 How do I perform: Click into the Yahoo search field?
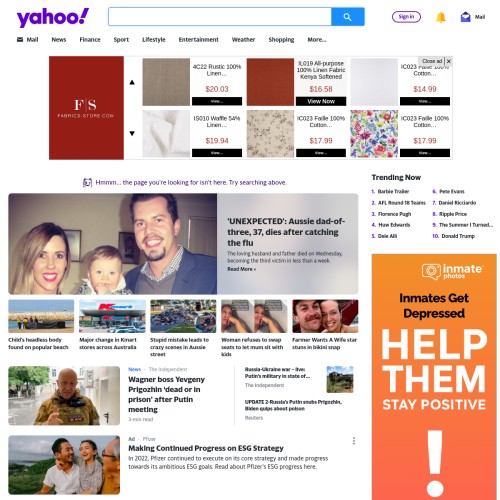tap(220, 17)
